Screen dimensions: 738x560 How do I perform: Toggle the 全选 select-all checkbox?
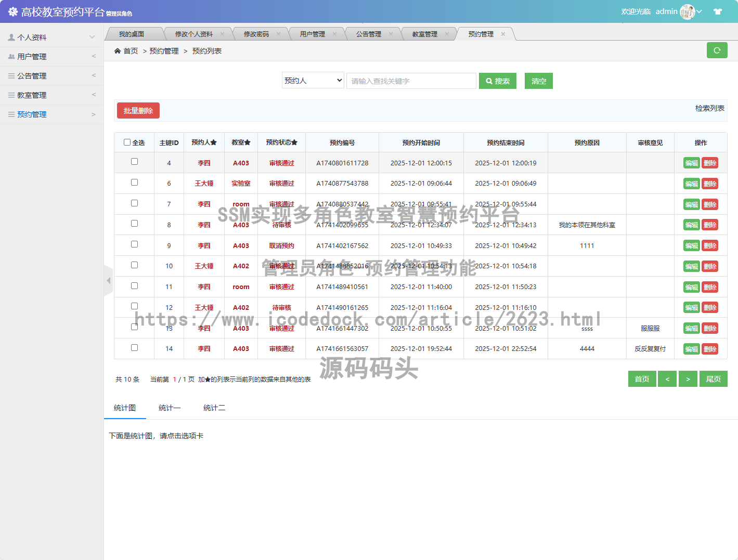click(x=127, y=142)
